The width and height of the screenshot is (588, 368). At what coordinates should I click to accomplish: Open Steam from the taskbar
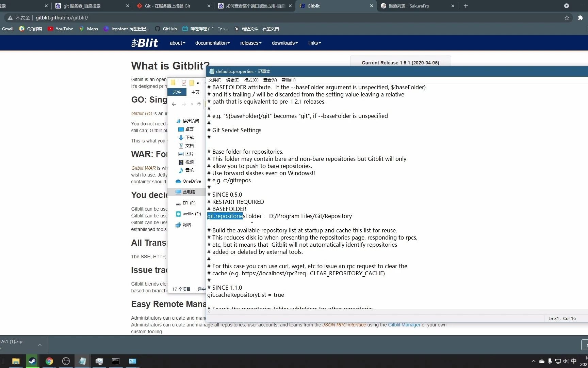[x=32, y=361]
